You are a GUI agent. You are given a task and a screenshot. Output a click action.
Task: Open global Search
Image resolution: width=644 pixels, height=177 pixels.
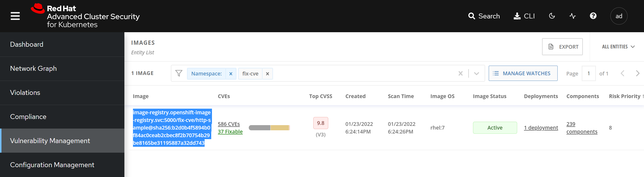pyautogui.click(x=484, y=16)
